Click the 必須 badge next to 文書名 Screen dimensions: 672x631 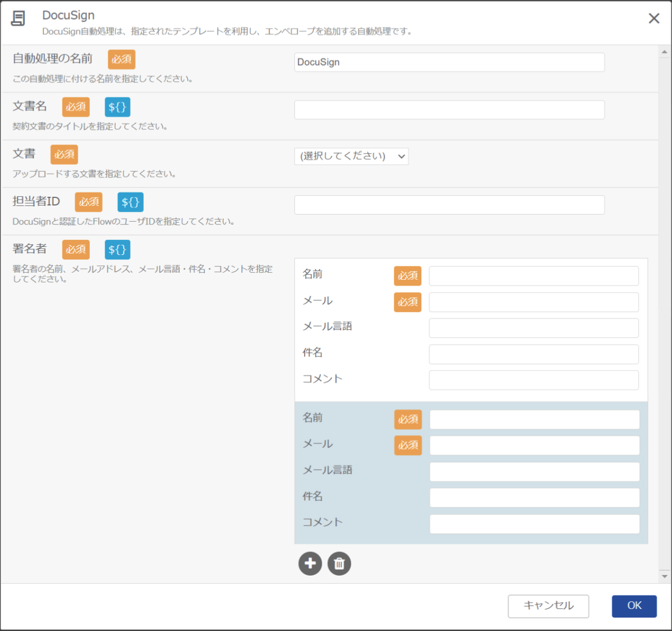point(76,107)
